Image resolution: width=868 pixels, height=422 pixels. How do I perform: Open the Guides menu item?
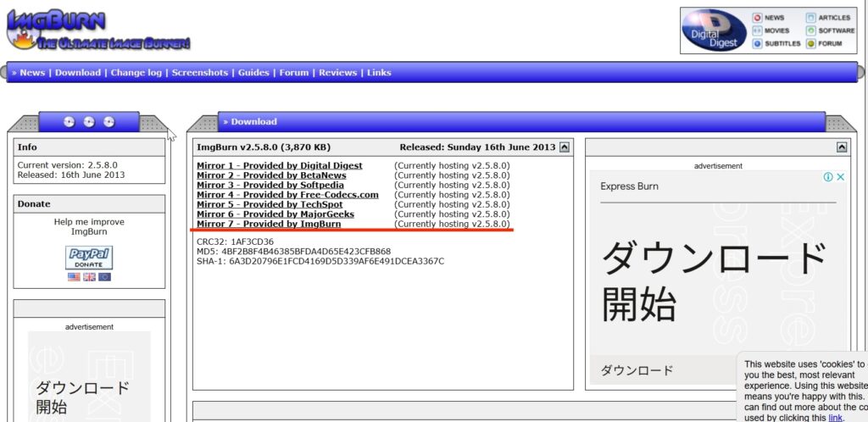[253, 73]
